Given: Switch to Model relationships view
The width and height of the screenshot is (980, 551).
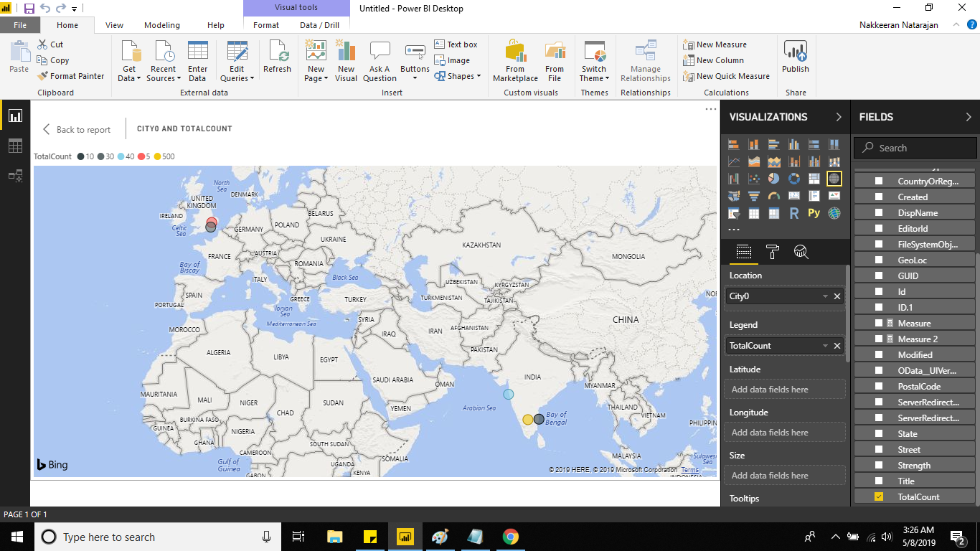Looking at the screenshot, I should pyautogui.click(x=15, y=176).
